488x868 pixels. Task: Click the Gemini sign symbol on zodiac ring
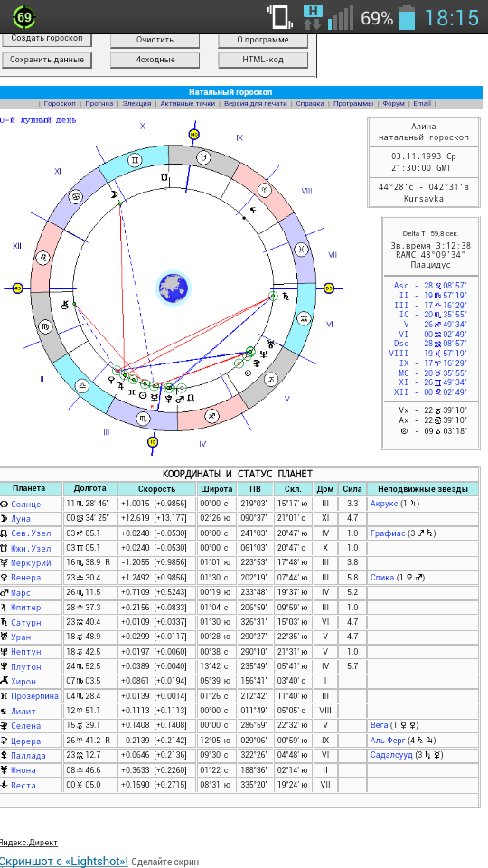pyautogui.click(x=136, y=161)
